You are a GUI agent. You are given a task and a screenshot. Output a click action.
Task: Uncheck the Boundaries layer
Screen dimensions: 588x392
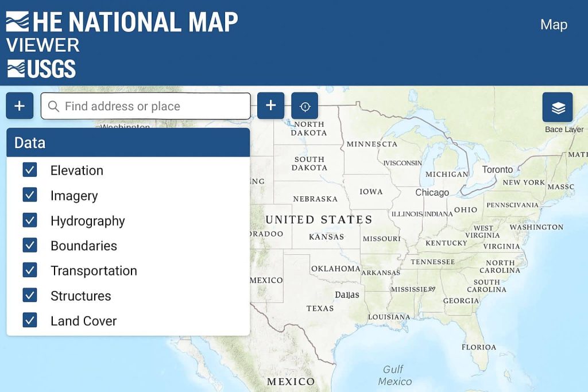click(x=30, y=245)
